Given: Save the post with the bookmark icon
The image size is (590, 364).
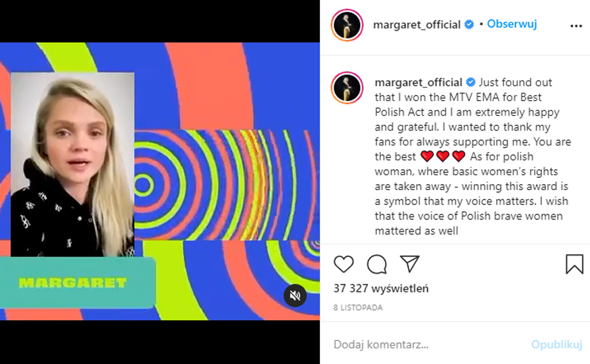Looking at the screenshot, I should [574, 264].
